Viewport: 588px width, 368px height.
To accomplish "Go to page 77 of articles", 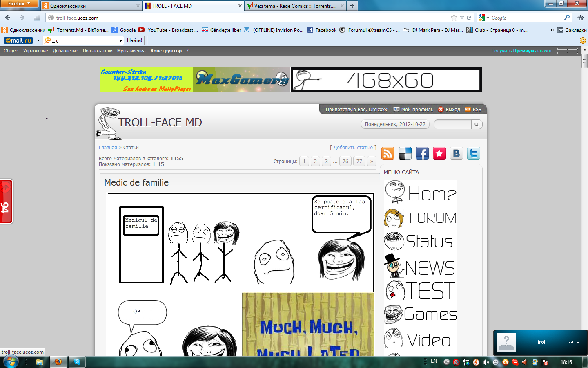I will pos(359,161).
